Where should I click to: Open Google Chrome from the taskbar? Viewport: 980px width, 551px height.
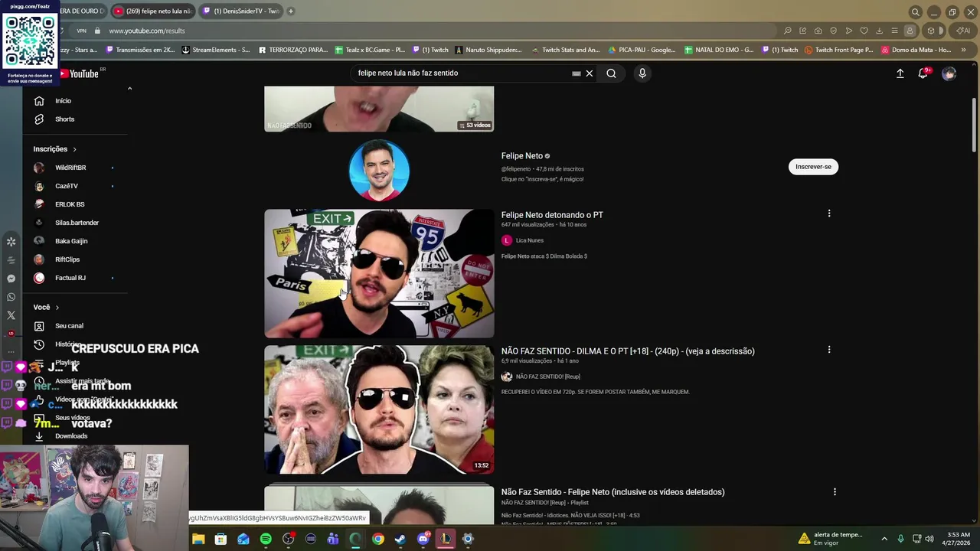click(378, 539)
